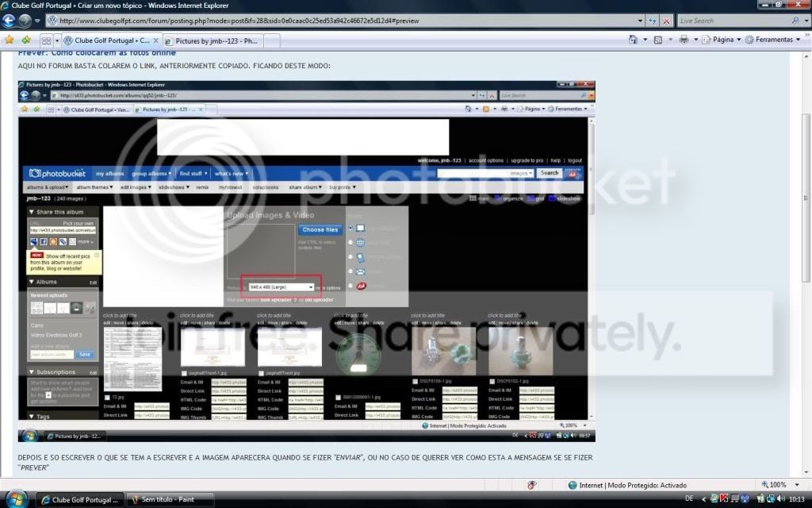Select the 640 x 480 (Large) combo box

click(x=282, y=287)
